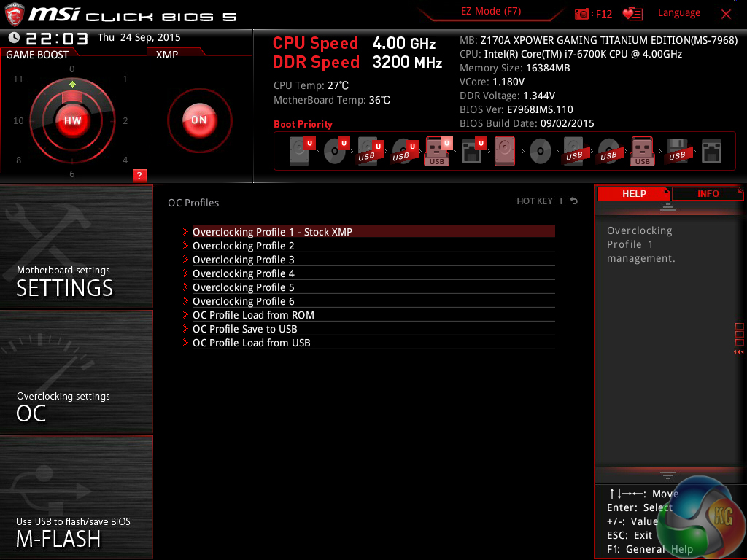This screenshot has width=747, height=560.
Task: Open the SETTINGS motherboard settings section
Action: tap(76, 246)
